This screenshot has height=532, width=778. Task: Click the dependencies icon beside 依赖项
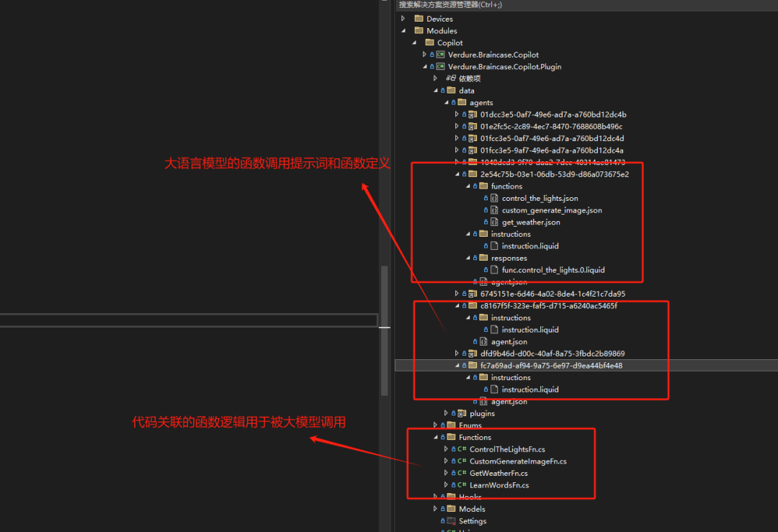pos(451,78)
